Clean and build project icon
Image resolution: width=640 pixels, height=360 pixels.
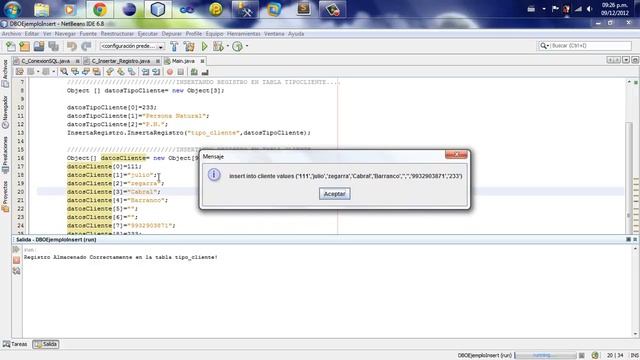pyautogui.click(x=189, y=47)
